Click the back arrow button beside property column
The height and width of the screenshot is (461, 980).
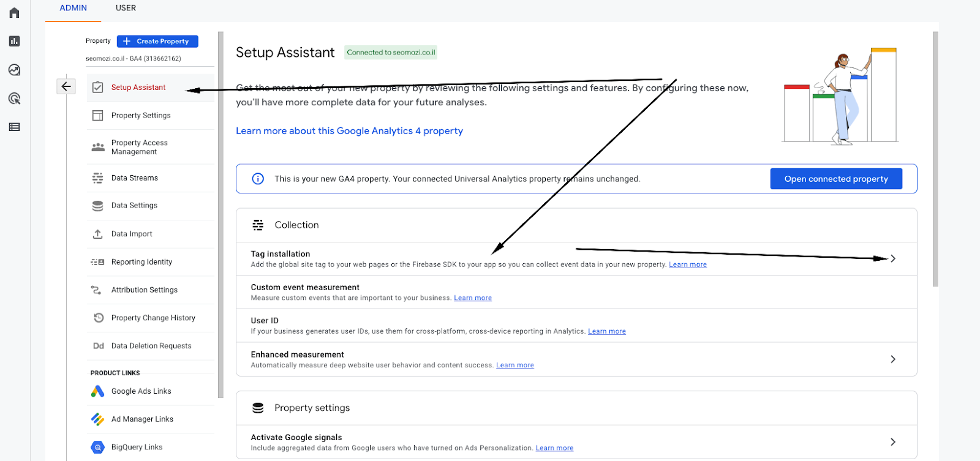pyautogui.click(x=66, y=86)
